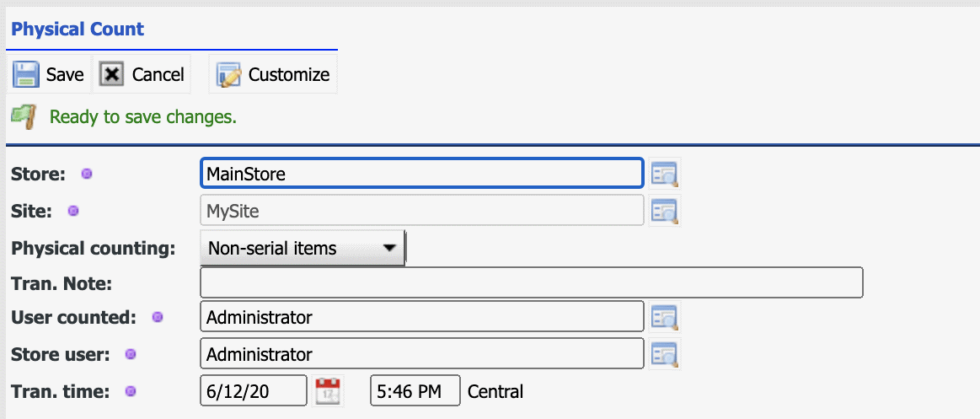The image size is (980, 419).
Task: Click the Save floppy disk icon
Action: point(26,74)
